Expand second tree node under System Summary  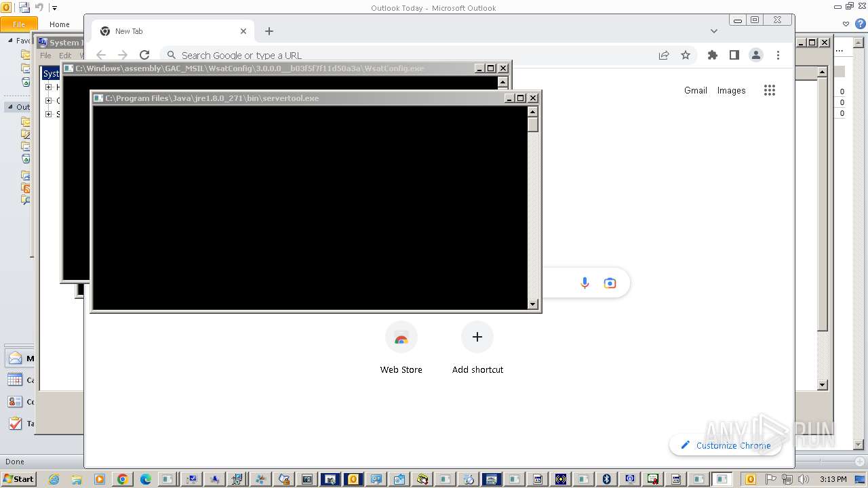point(49,100)
